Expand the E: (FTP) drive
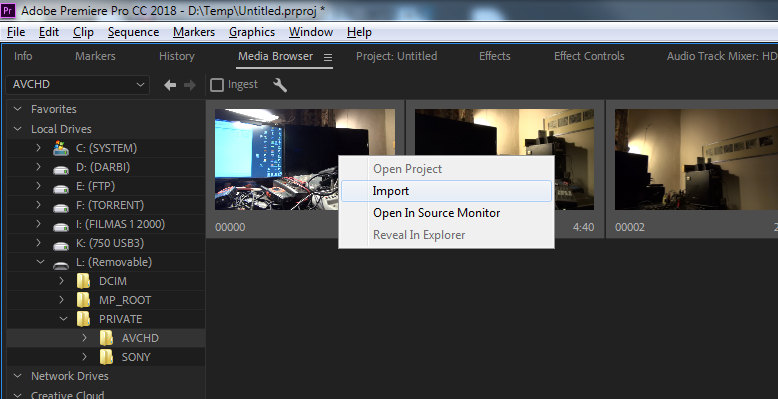The height and width of the screenshot is (399, 778). click(x=38, y=186)
